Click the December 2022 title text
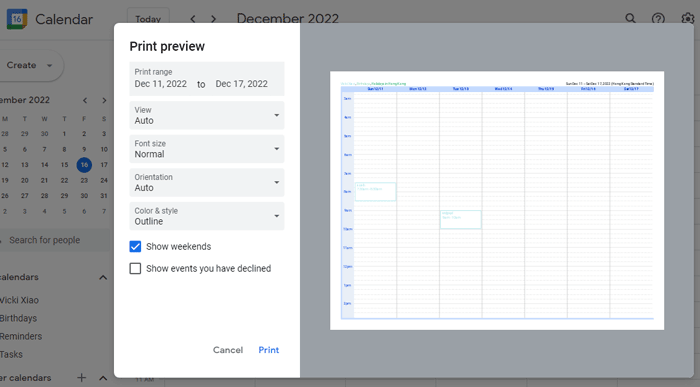The image size is (700, 387). pyautogui.click(x=288, y=19)
